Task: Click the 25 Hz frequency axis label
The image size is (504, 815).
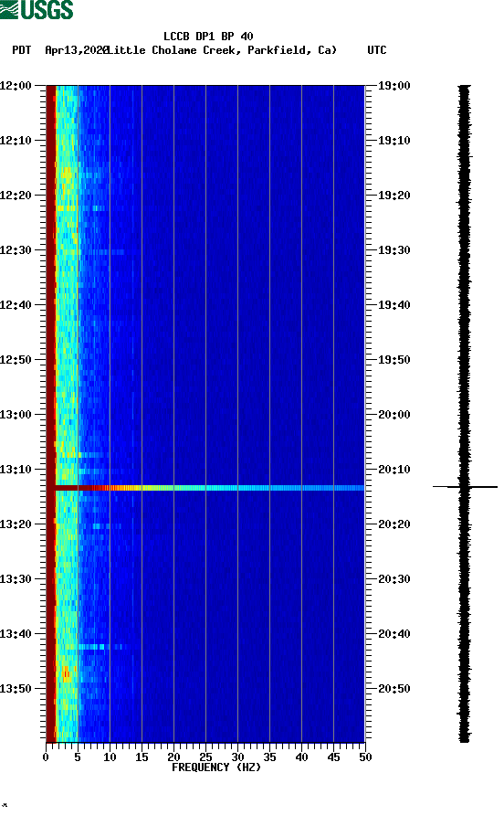Action: click(x=205, y=757)
